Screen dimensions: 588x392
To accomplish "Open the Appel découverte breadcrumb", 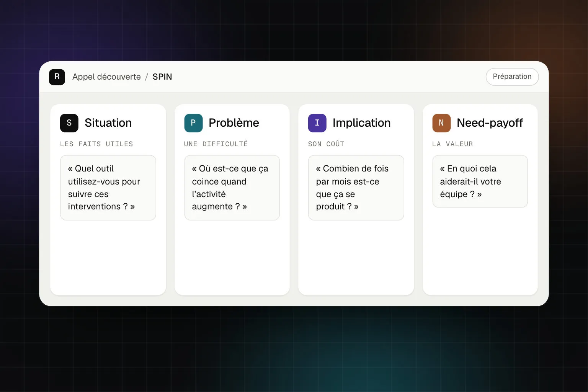I will 106,77.
